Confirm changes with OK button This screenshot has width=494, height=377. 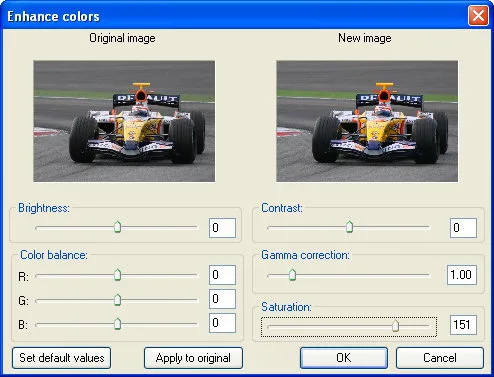[344, 358]
